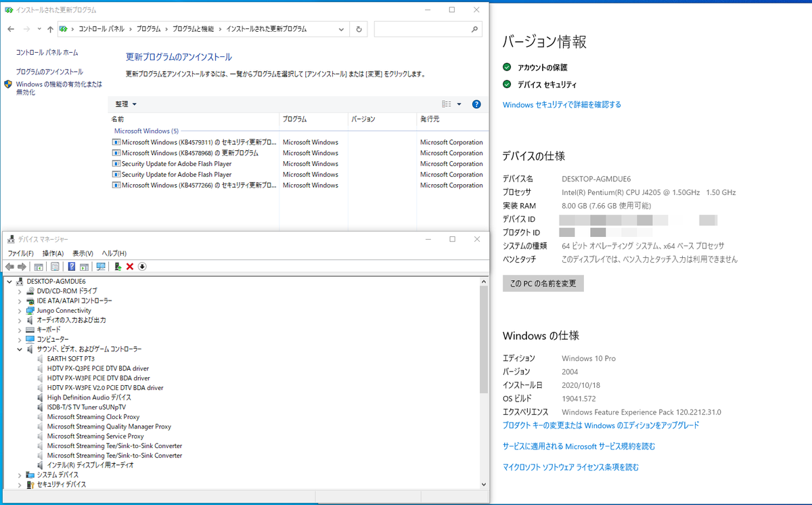This screenshot has height=505, width=812.
Task: Go back in Installed Updates window
Action: pos(10,29)
